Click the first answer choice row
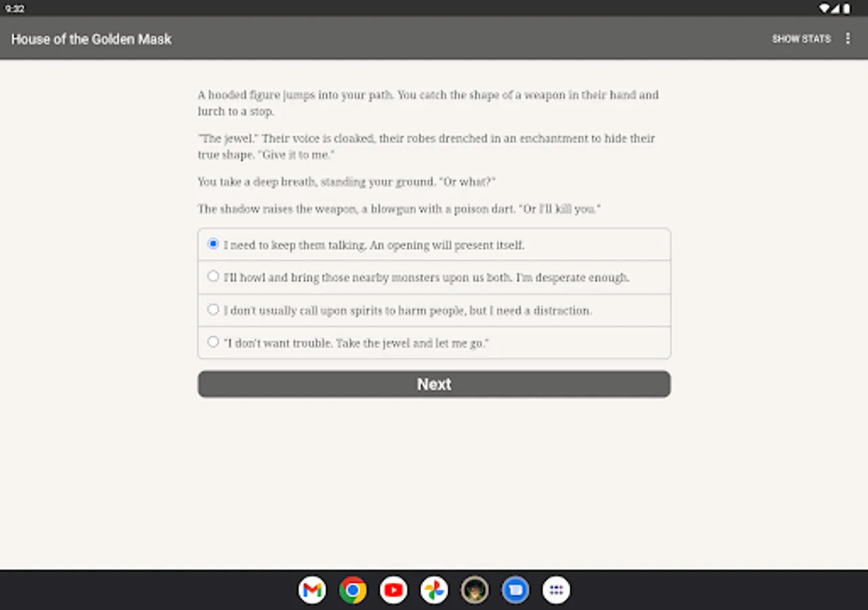868x610 pixels. (x=434, y=244)
